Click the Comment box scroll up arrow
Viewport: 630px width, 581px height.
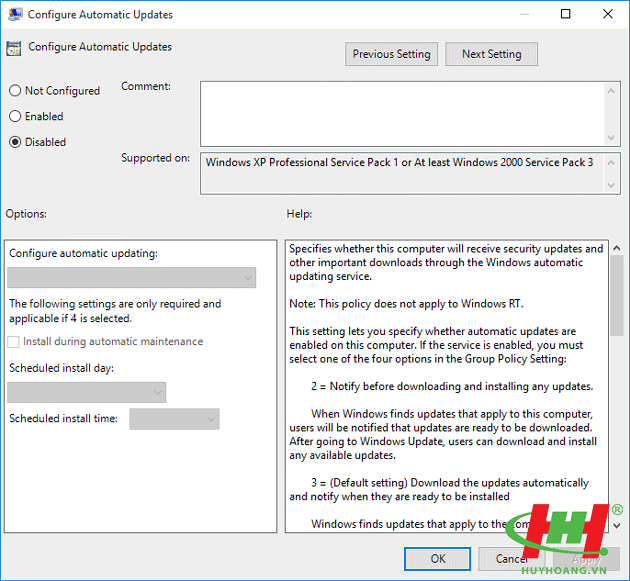coord(611,91)
